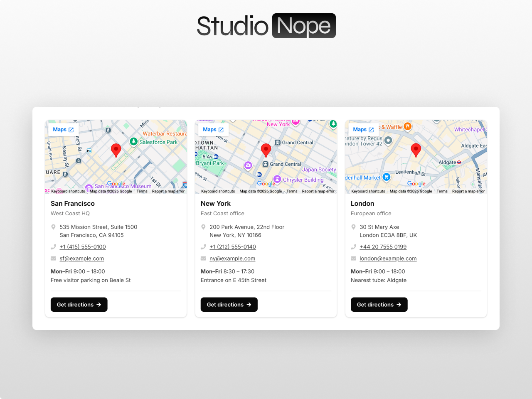Open Keyboard shortcuts on San Francisco map
The image size is (532, 399).
(x=68, y=192)
